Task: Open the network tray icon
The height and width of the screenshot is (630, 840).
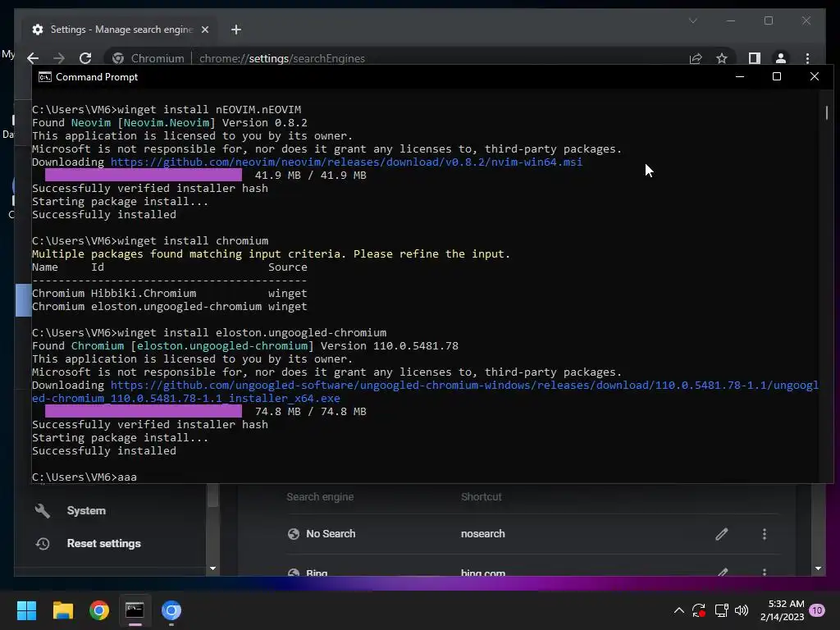Action: (x=721, y=610)
